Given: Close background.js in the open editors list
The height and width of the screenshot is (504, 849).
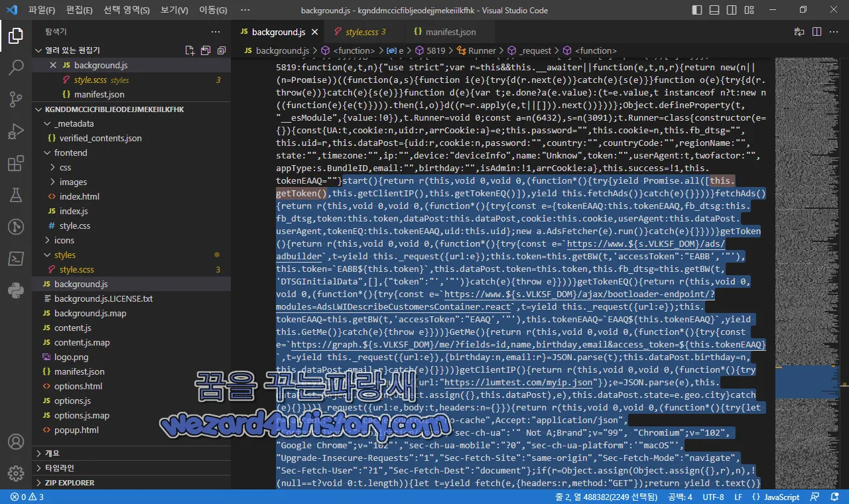Looking at the screenshot, I should point(54,65).
